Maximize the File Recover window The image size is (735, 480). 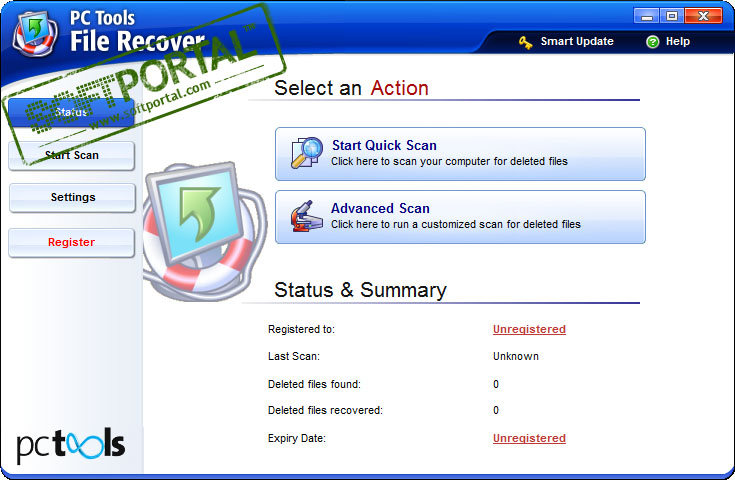click(672, 16)
